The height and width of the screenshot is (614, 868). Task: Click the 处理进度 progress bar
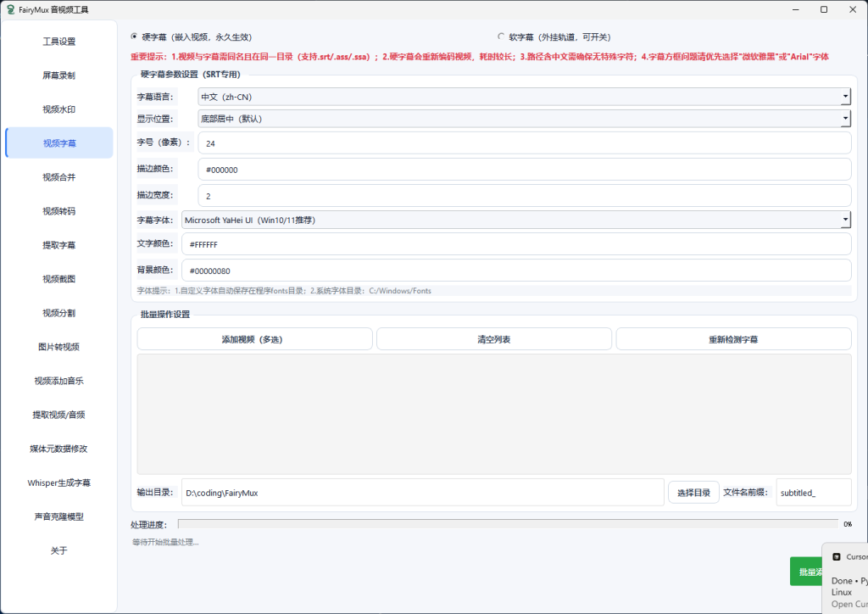coord(508,524)
